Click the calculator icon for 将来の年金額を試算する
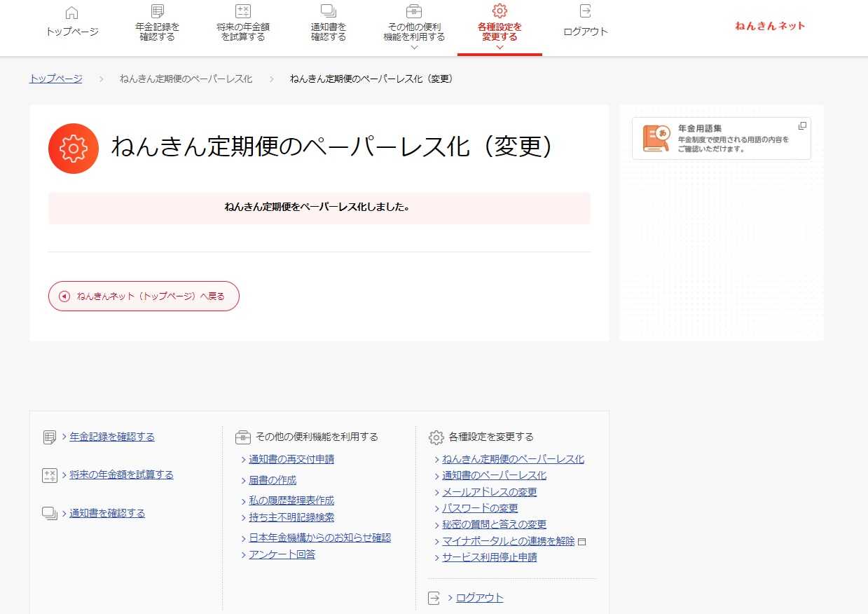Viewport: 868px width, 614px height. click(243, 11)
